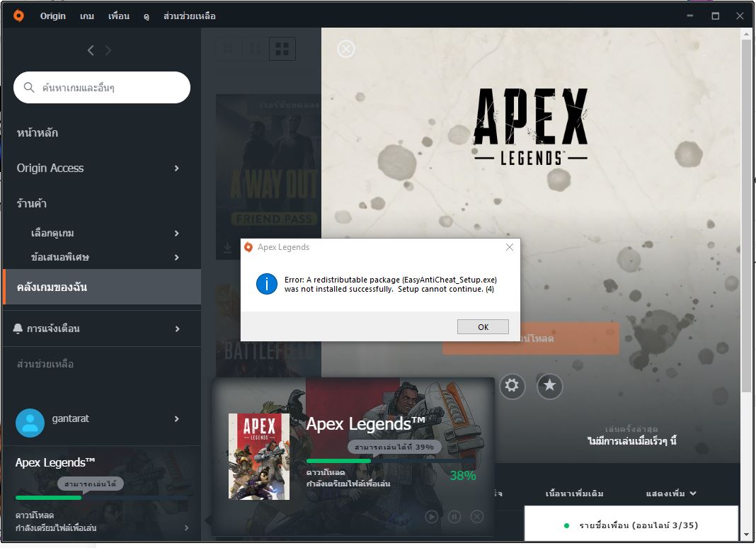
Task: Click the ไม่มีการเล่นเมื่อเร็วๆ นี้ last played text
Action: coord(631,441)
